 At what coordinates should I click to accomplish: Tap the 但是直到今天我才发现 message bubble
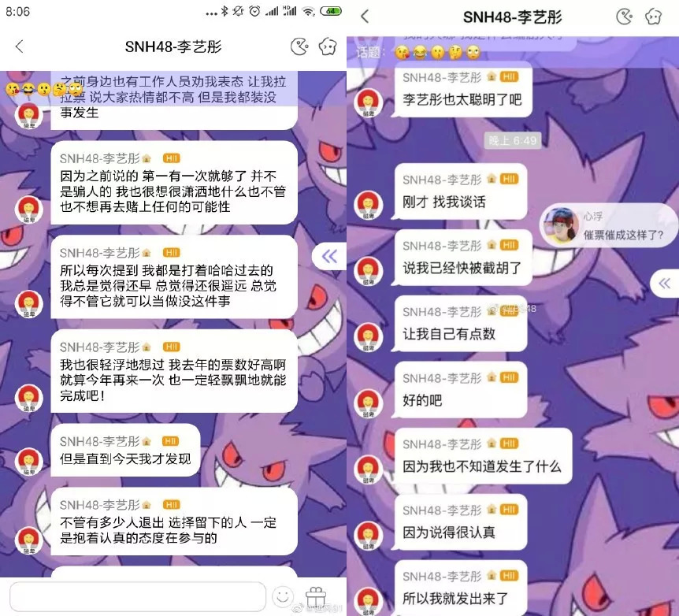(x=125, y=451)
